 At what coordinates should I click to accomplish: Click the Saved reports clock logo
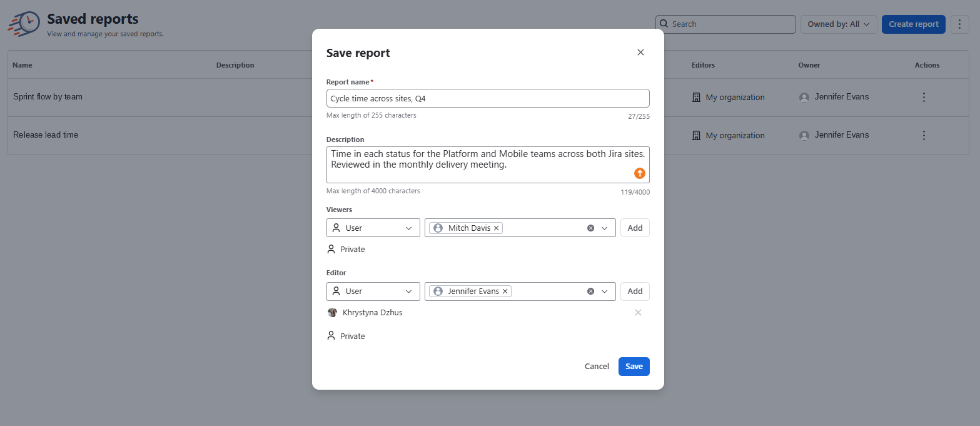point(24,24)
